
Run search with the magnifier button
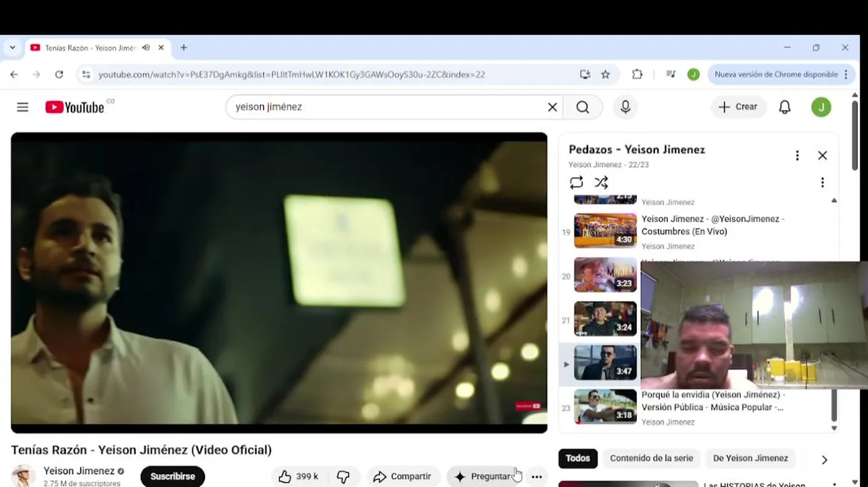(x=583, y=107)
